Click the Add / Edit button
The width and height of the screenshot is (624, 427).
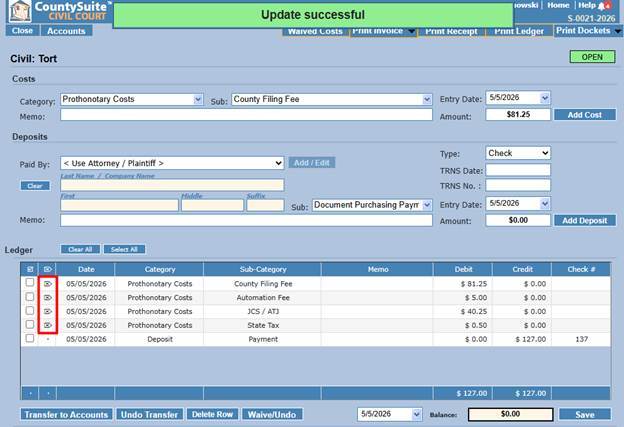point(312,163)
